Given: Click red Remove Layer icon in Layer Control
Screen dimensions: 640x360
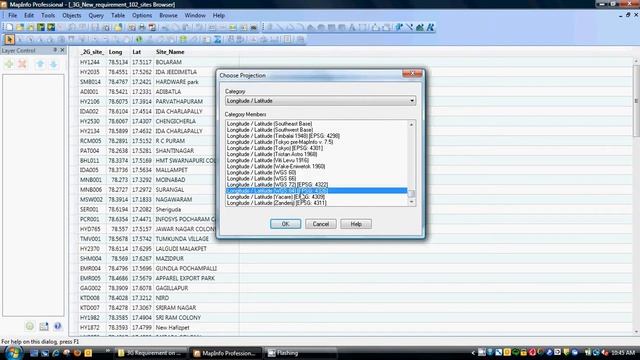Looking at the screenshot, I should pyautogui.click(x=22, y=64).
